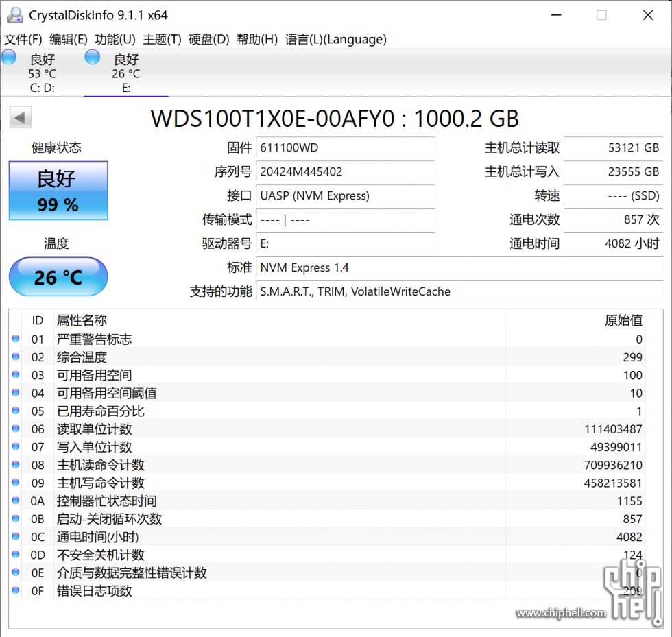The image size is (672, 637).
Task: Open the 硬盘(D) menu
Action: tap(208, 40)
